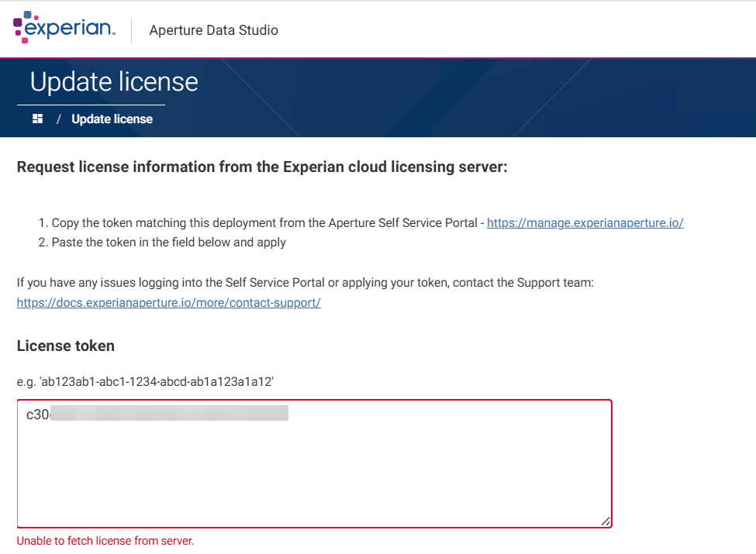Go to the dashboard home breadcrumb icon

(37, 119)
